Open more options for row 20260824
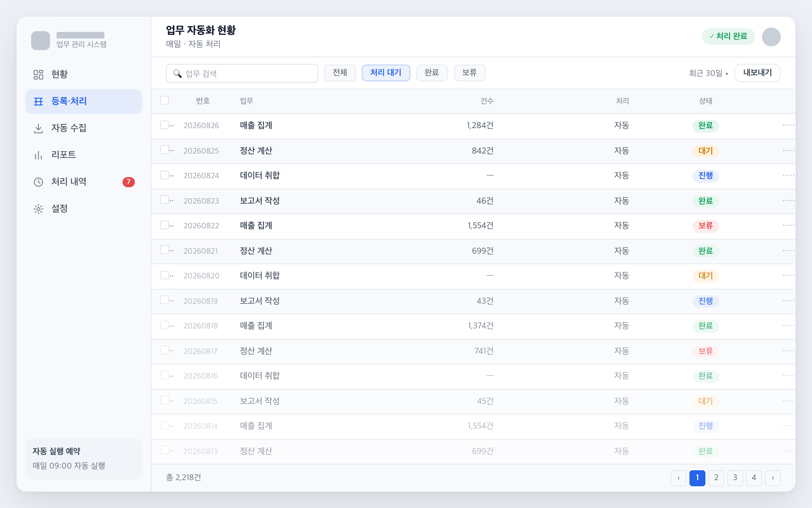This screenshot has width=812, height=508. (x=788, y=175)
